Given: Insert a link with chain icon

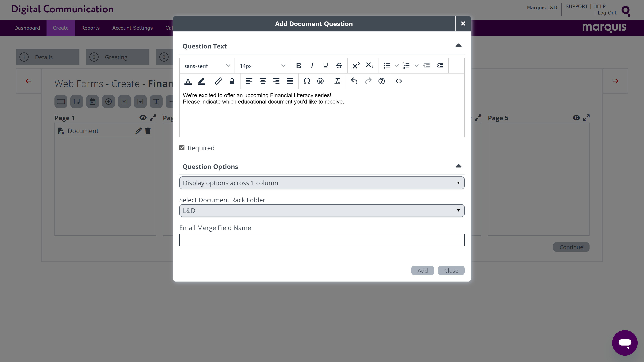Looking at the screenshot, I should [x=218, y=81].
